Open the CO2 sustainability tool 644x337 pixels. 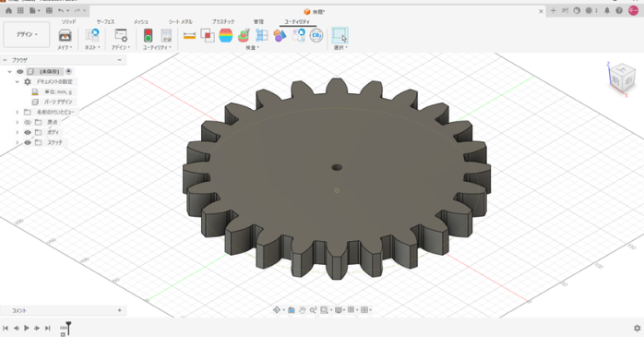[316, 35]
